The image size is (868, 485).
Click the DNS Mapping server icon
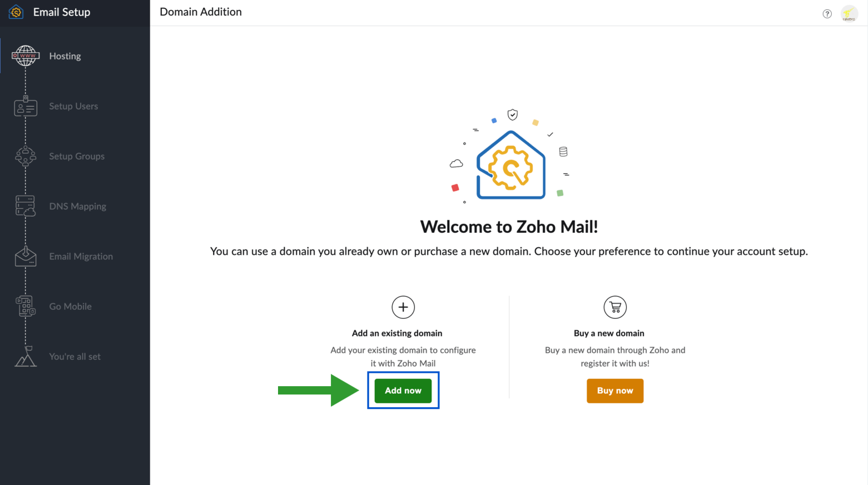tap(26, 206)
